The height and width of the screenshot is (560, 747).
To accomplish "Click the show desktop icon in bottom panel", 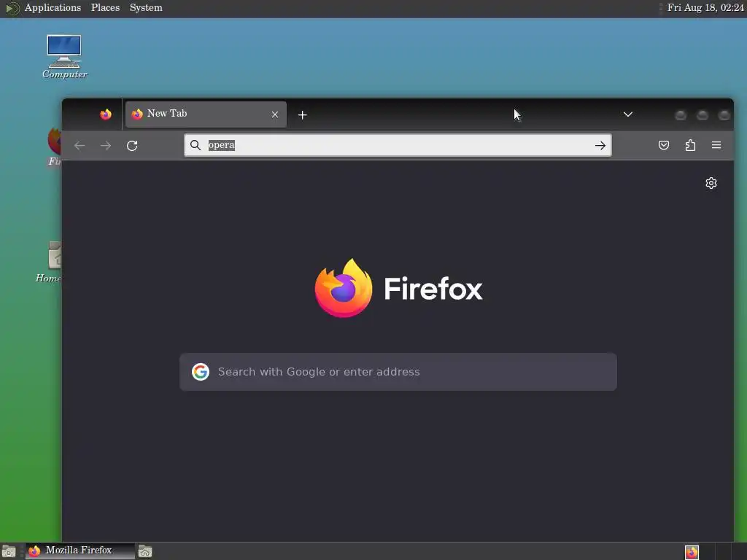I will pyautogui.click(x=9, y=551).
